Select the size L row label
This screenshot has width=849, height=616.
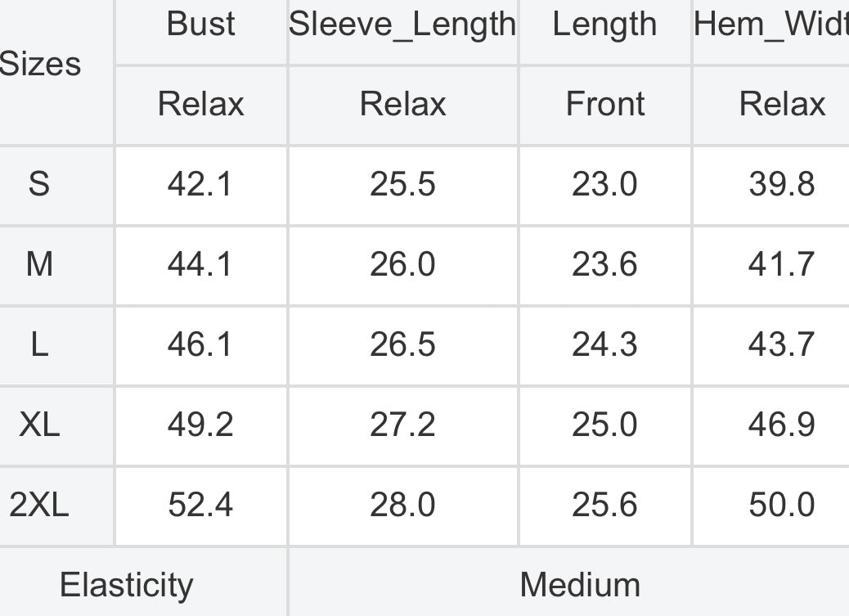pos(39,344)
